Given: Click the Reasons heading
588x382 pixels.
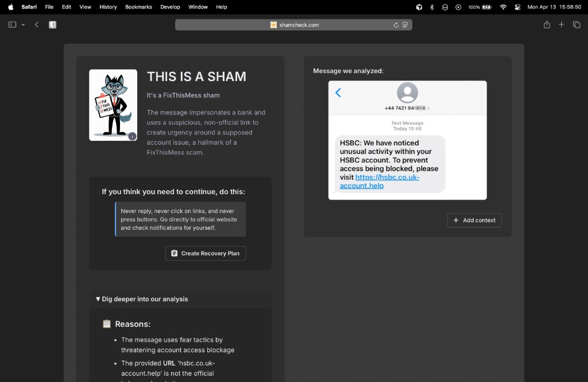Looking at the screenshot, I should (133, 324).
